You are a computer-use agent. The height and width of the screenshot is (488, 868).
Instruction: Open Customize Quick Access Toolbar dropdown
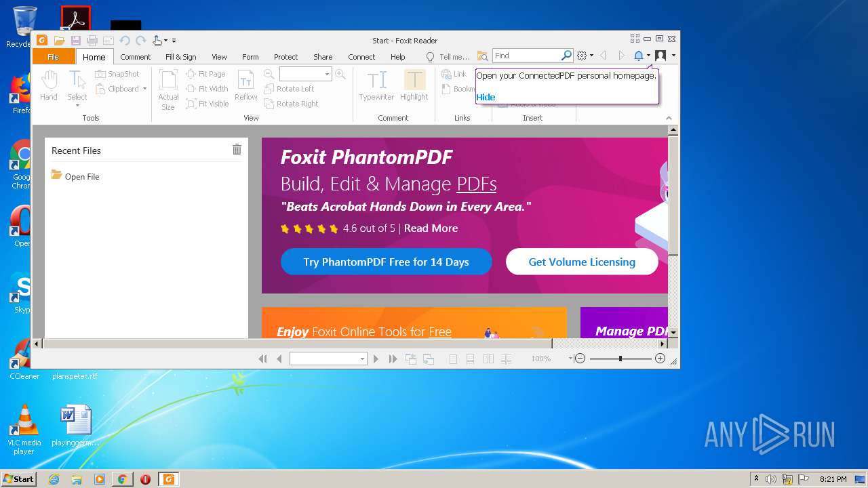(x=174, y=41)
